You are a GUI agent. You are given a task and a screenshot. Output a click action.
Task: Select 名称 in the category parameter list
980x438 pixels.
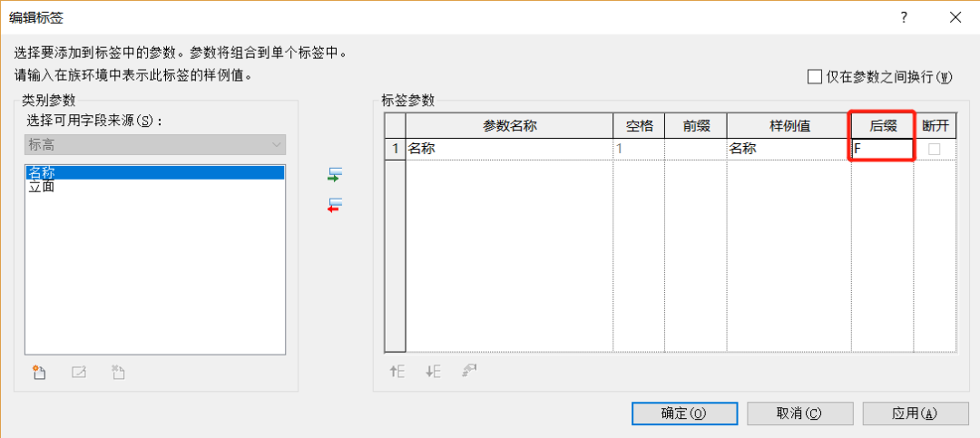pyautogui.click(x=155, y=173)
